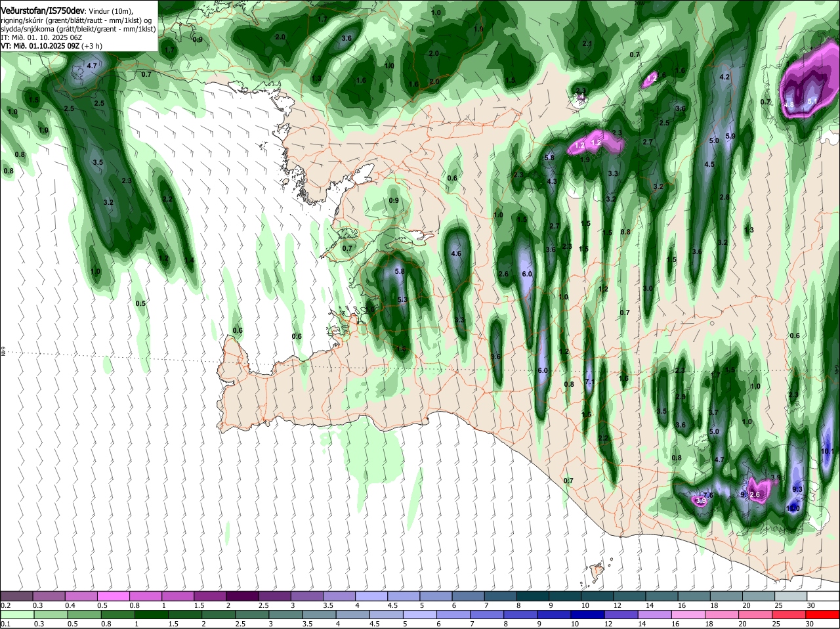
Task: Click the 1 mm purple-pink swatch in upper snow legend
Action: coord(178,596)
